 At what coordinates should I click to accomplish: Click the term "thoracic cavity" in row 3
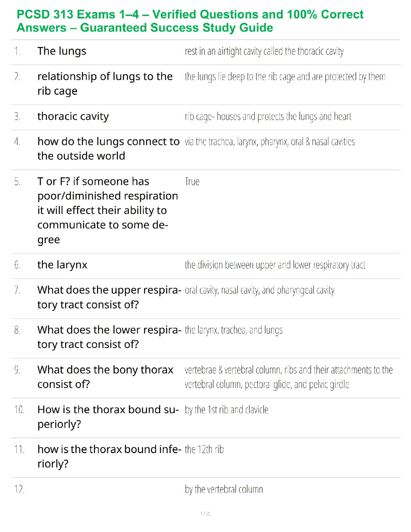[x=73, y=116]
